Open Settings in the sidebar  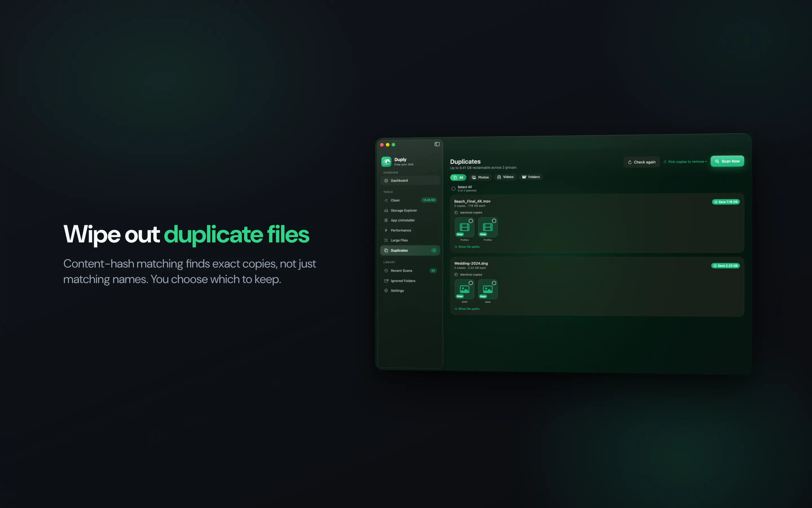click(410, 291)
